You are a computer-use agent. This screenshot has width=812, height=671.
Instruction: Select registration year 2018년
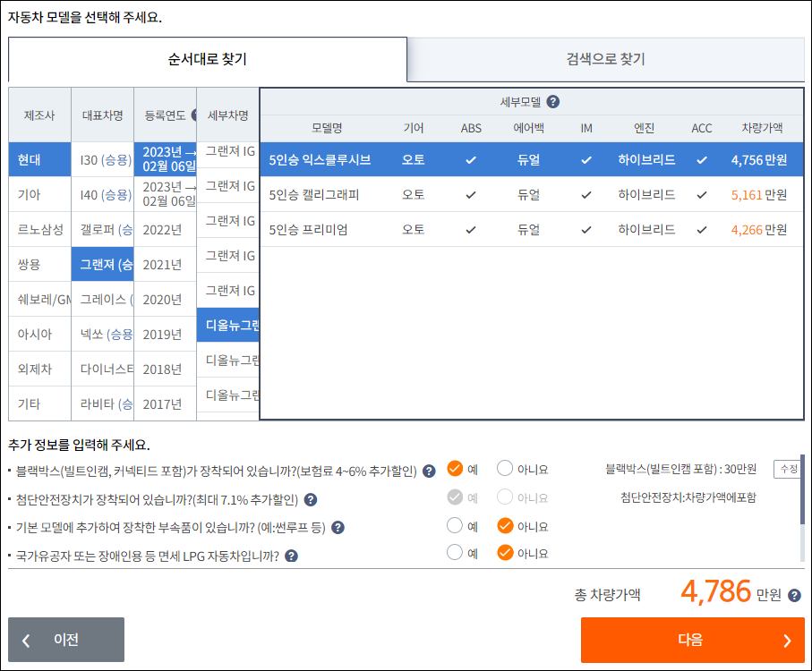(x=166, y=369)
